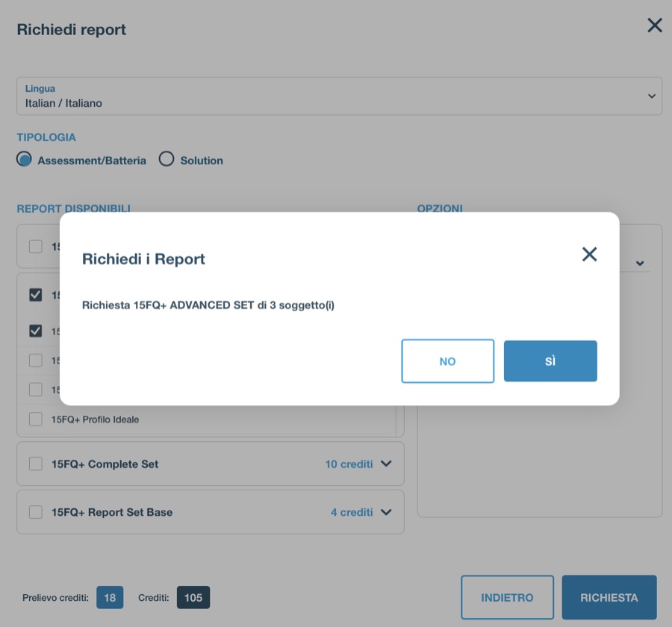
Task: Click the 15FQ+ Complete Set title
Action: [x=105, y=464]
